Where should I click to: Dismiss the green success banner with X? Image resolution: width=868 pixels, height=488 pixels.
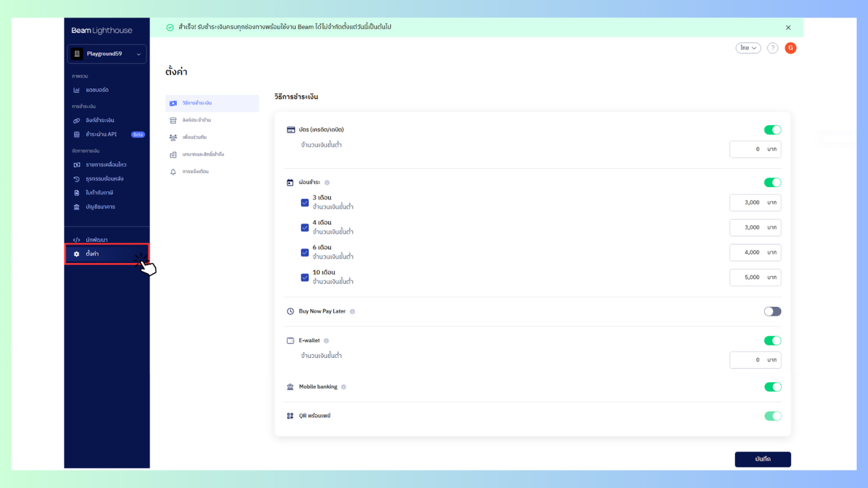tap(788, 27)
